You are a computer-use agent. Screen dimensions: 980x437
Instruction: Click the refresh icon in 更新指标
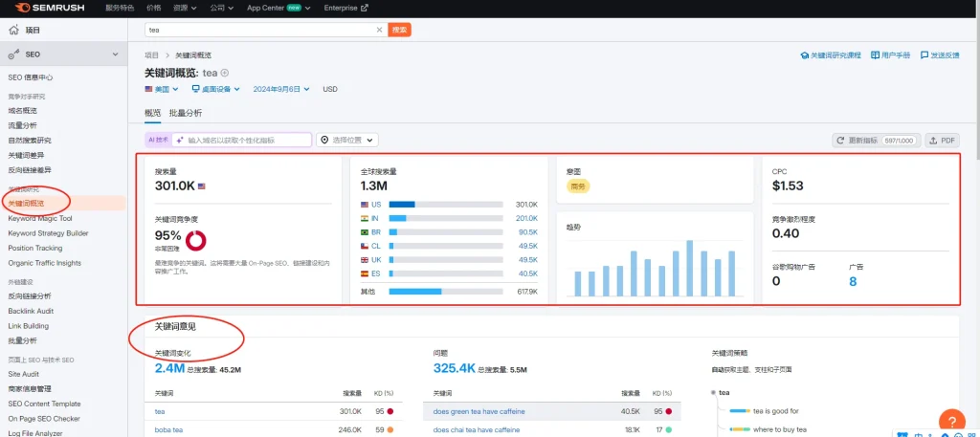pos(840,141)
